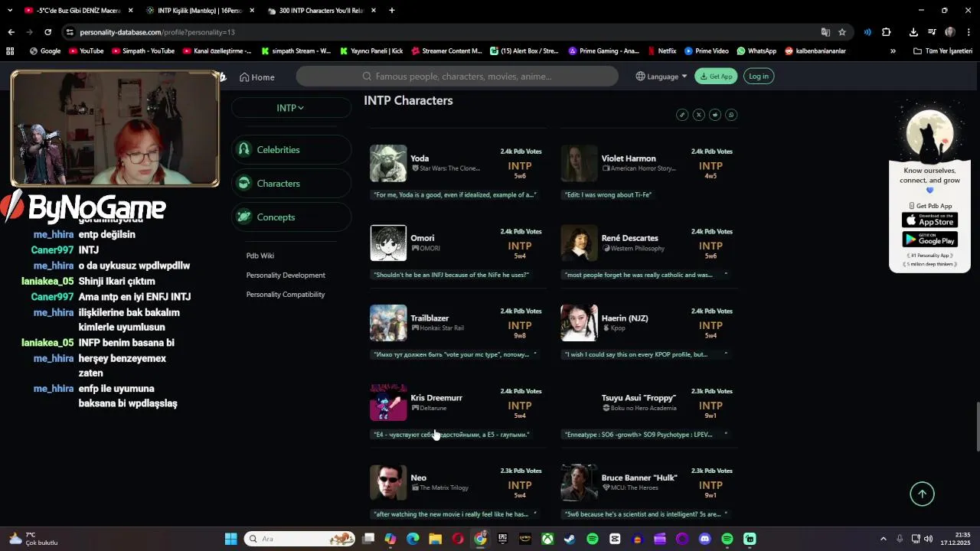Open the browser downloads icon
This screenshot has height=551, width=980.
[x=913, y=32]
